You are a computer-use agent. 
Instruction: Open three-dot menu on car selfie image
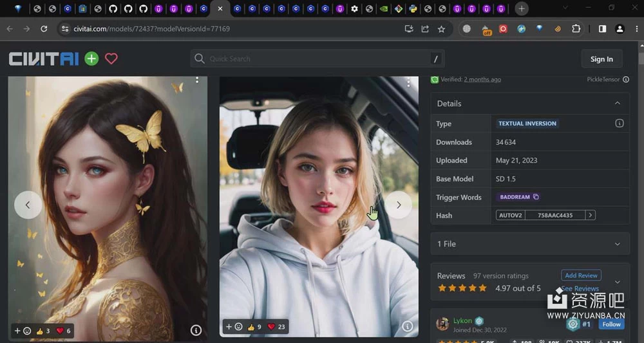[408, 83]
